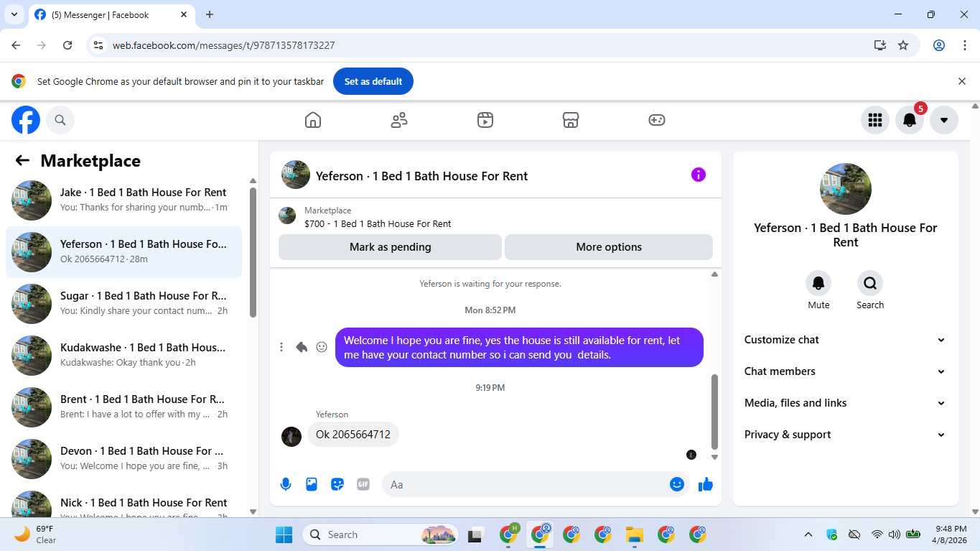Open conversation information purple icon
The width and height of the screenshot is (980, 551).
[x=699, y=175]
